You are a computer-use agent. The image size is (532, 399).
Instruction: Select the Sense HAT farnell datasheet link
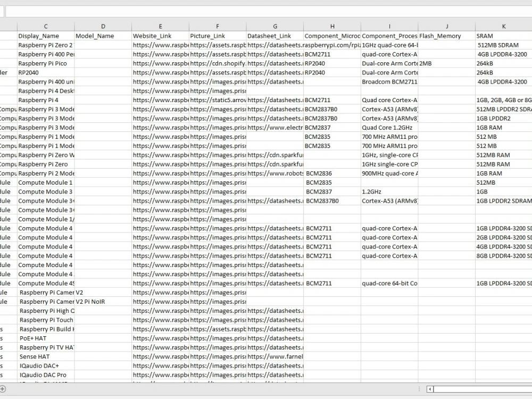coord(275,356)
